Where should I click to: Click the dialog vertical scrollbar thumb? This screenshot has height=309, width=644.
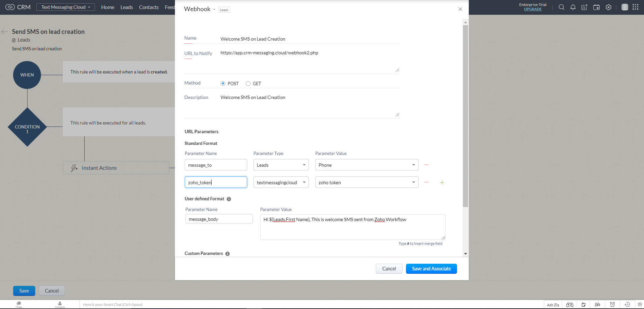(x=465, y=116)
